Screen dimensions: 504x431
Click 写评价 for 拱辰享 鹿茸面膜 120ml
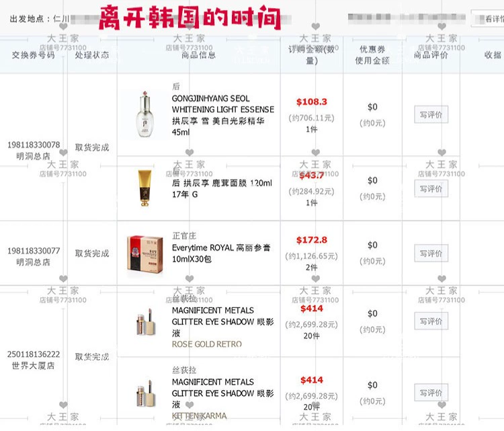click(x=431, y=188)
